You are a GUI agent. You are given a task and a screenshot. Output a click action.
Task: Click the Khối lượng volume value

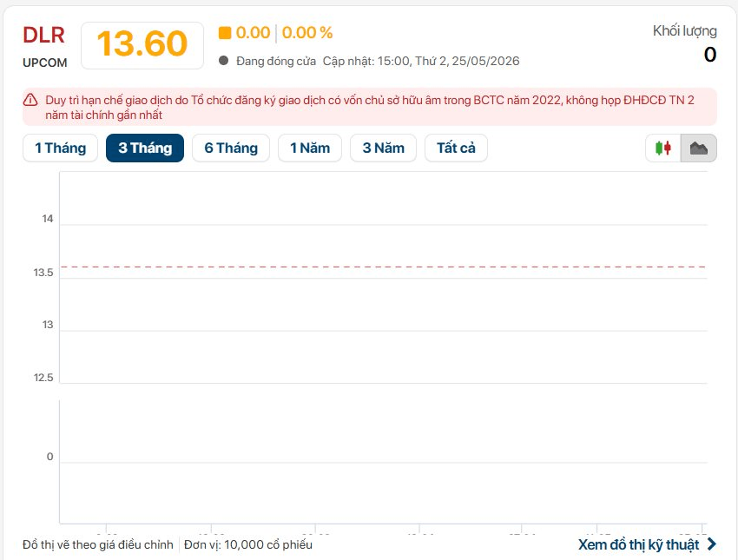(710, 55)
